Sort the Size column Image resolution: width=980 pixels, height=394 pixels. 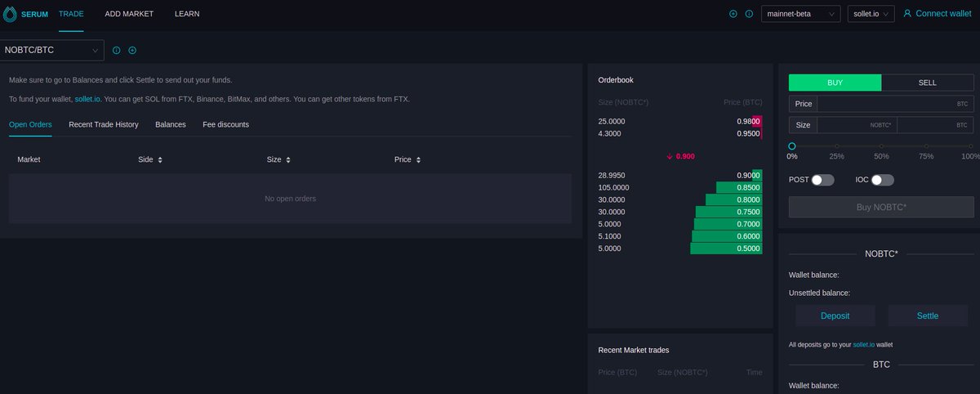pos(278,159)
